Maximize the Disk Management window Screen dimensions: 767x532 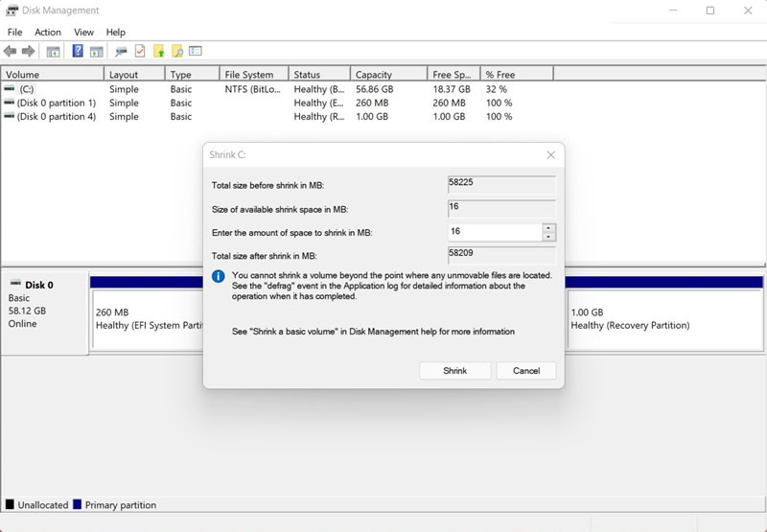[710, 11]
